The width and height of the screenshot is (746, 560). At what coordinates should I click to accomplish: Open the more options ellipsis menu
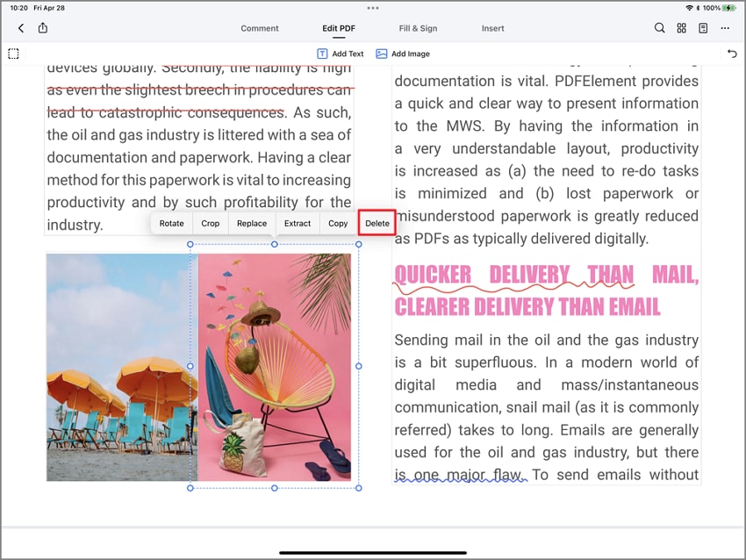pos(725,28)
